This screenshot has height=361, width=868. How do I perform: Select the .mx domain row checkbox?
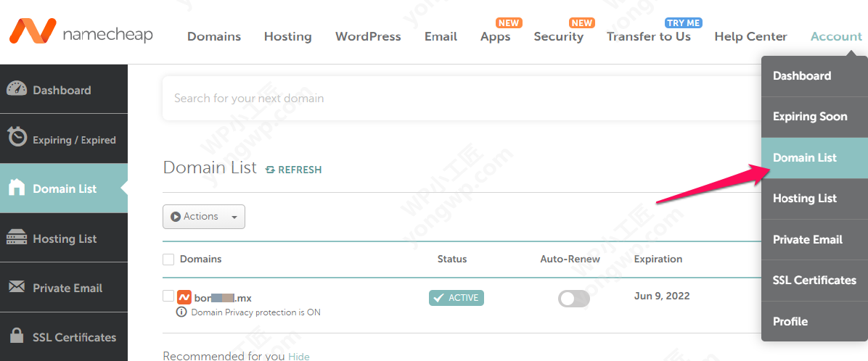168,296
